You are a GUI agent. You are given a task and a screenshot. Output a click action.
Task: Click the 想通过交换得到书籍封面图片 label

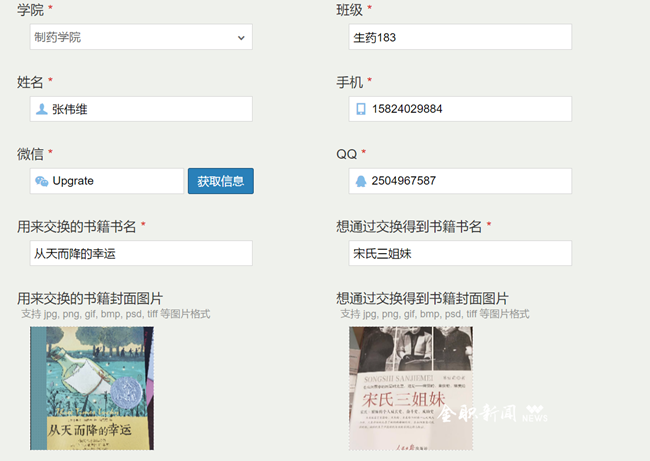pyautogui.click(x=422, y=298)
